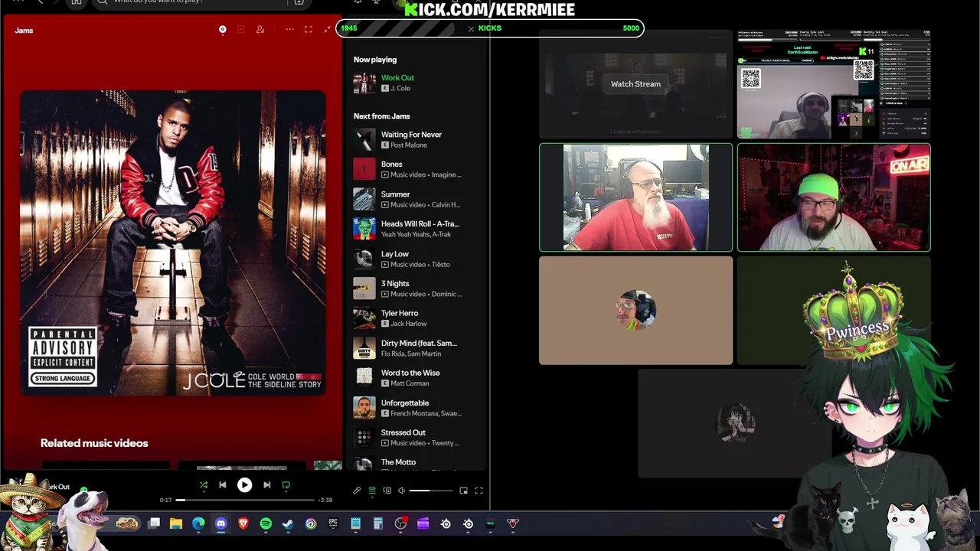
Task: Mute Spotify with the speaker icon
Action: click(x=401, y=491)
